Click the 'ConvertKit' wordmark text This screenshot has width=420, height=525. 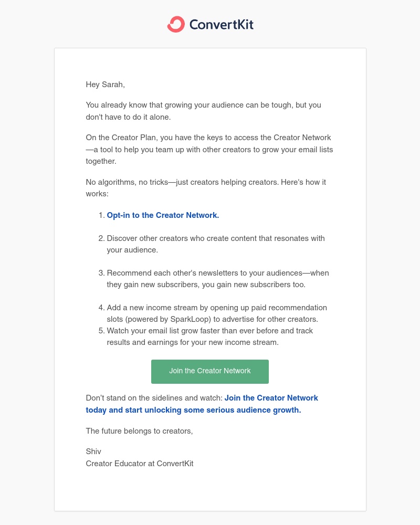(x=222, y=24)
